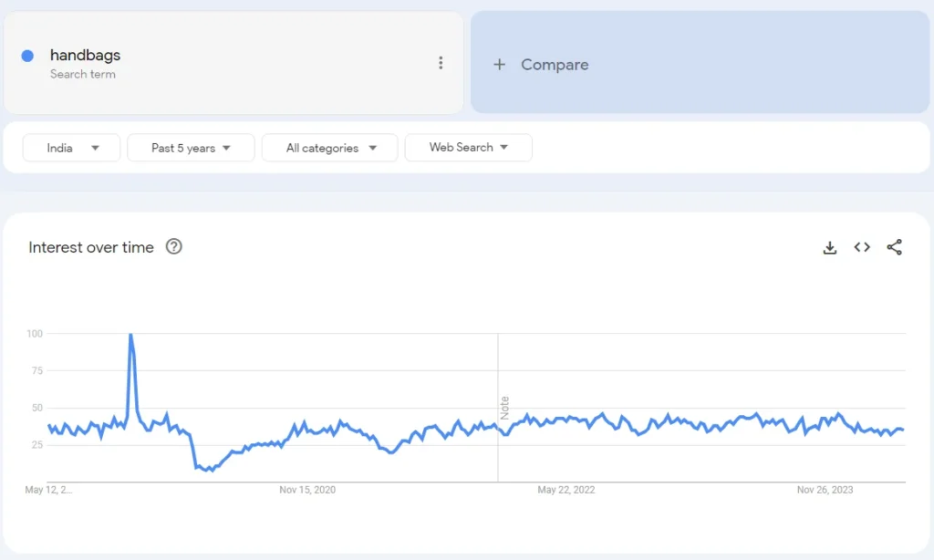Expand the All categories filter
The height and width of the screenshot is (560, 934).
click(x=329, y=148)
